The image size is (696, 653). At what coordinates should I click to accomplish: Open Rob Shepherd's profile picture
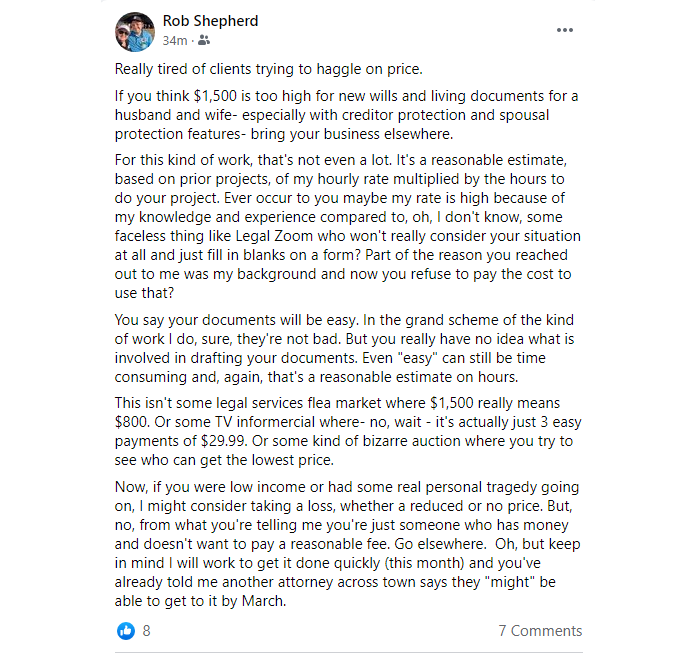click(x=134, y=32)
